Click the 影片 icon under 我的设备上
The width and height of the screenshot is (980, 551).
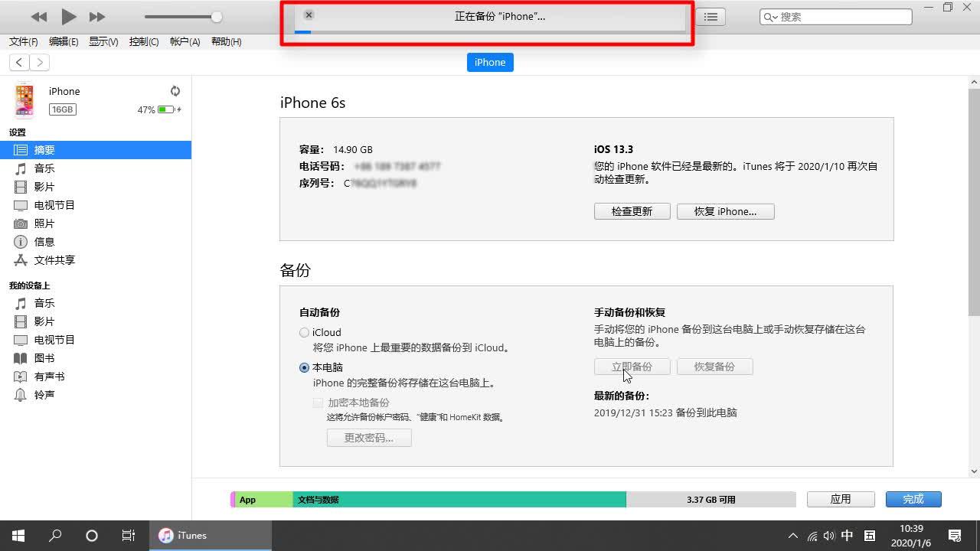21,321
